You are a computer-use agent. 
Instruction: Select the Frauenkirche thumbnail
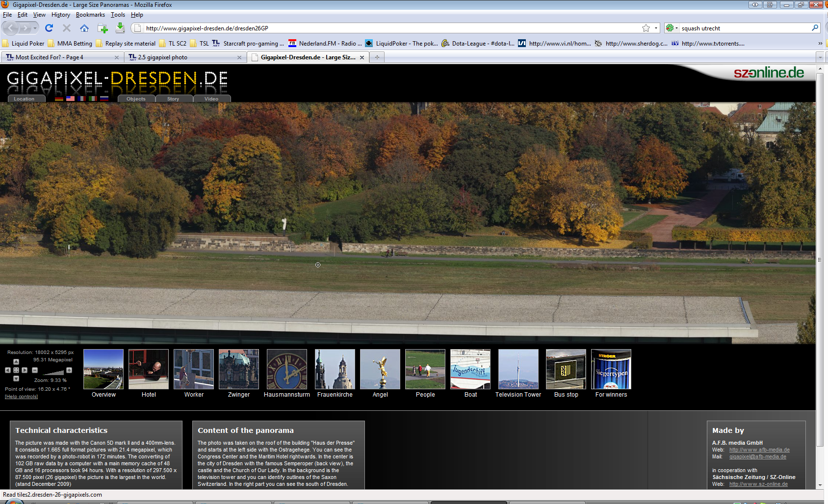pyautogui.click(x=335, y=369)
